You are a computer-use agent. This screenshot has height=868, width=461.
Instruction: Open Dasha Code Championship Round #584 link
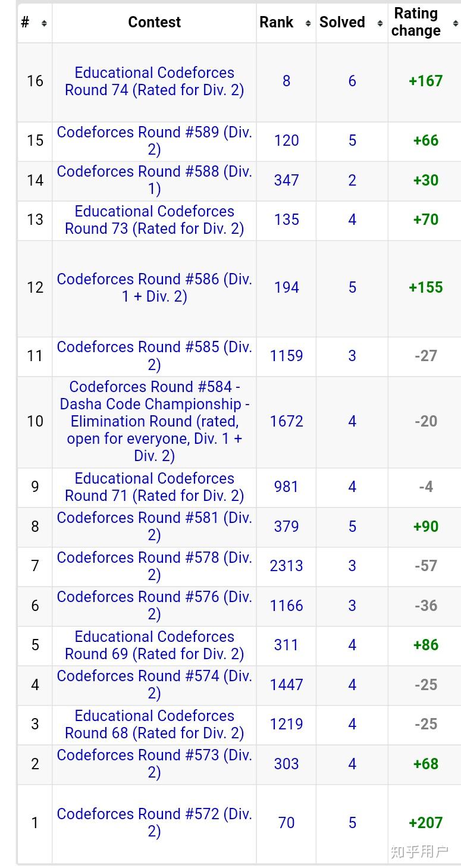click(154, 421)
